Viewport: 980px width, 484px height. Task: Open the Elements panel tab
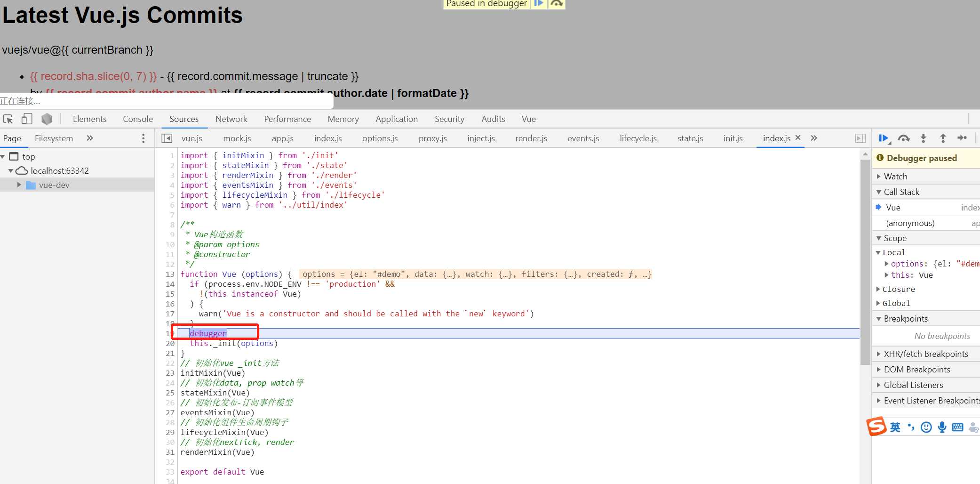(90, 119)
